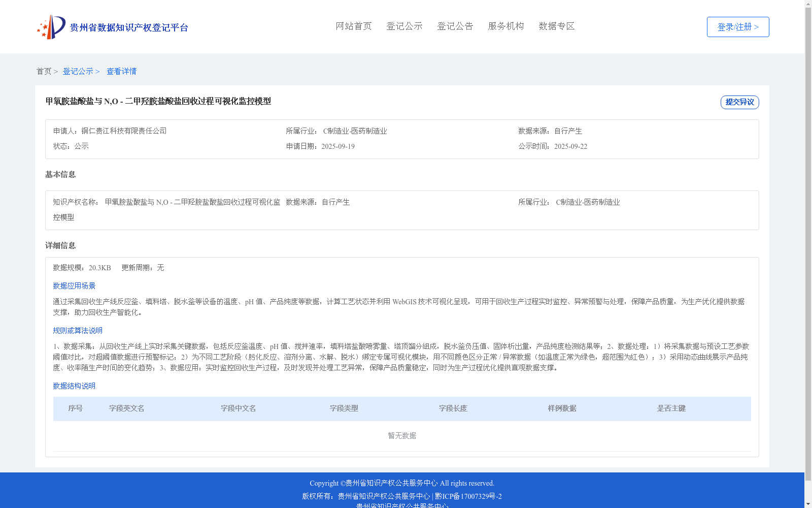
Task: Submit objection via 提交异议 button
Action: tap(740, 102)
